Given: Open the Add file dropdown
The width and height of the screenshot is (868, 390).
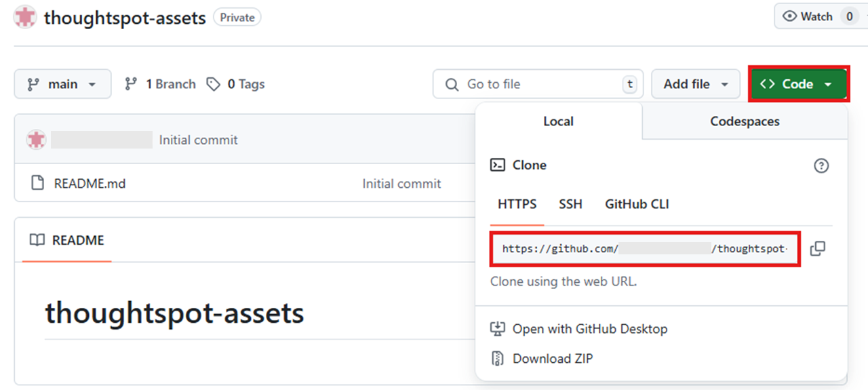Looking at the screenshot, I should [x=696, y=84].
